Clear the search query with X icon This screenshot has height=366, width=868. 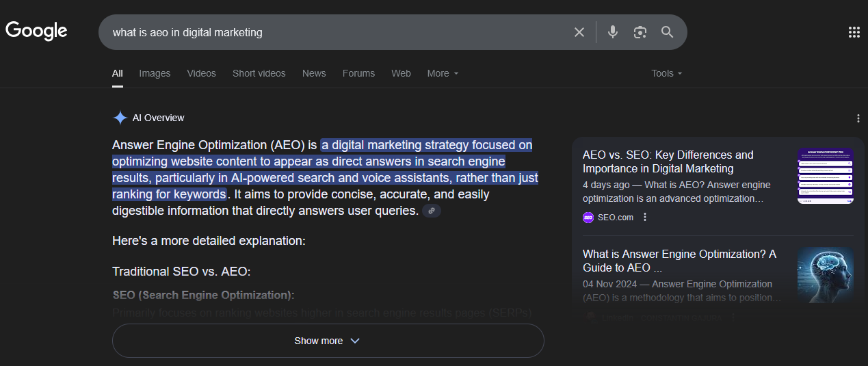[579, 32]
